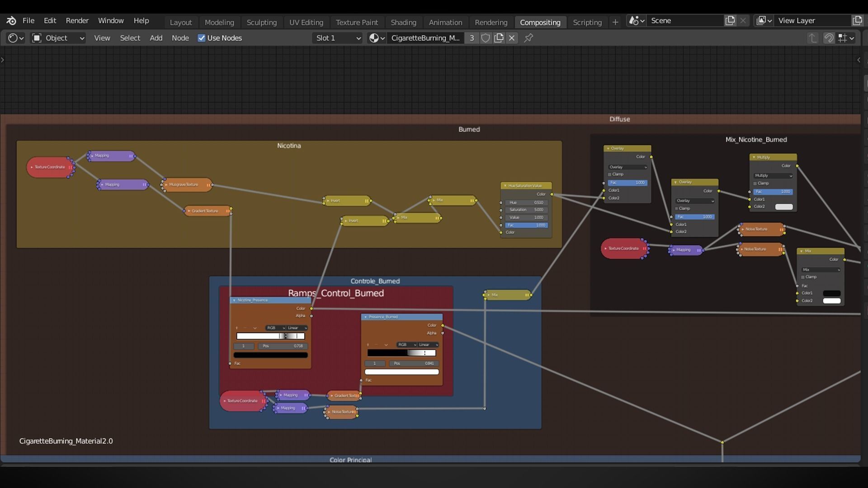The height and width of the screenshot is (488, 868).
Task: Toggle the snapping magnet button
Action: click(x=828, y=38)
